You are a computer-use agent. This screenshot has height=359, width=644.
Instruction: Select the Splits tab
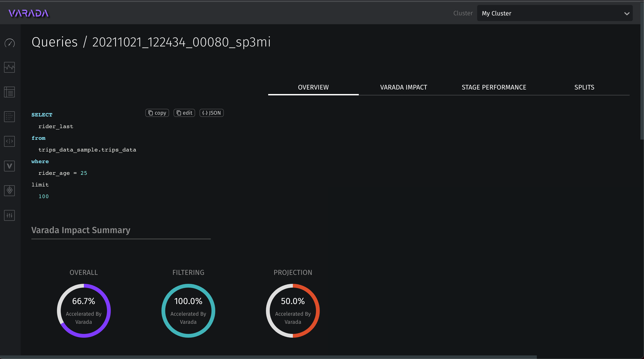click(x=584, y=87)
